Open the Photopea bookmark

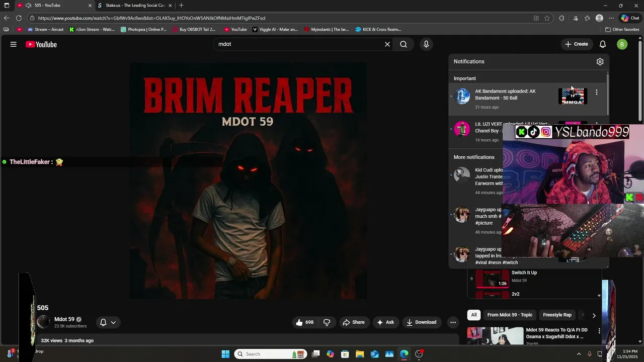pos(144,30)
